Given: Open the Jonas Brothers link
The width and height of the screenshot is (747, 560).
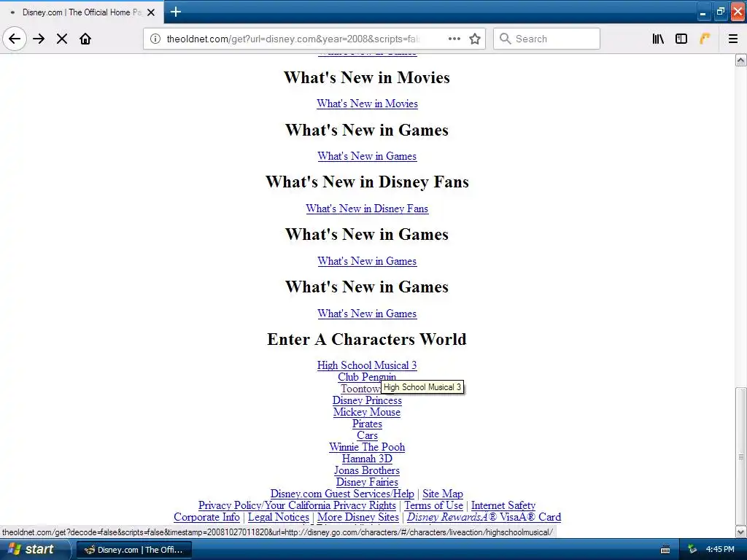Looking at the screenshot, I should point(367,470).
